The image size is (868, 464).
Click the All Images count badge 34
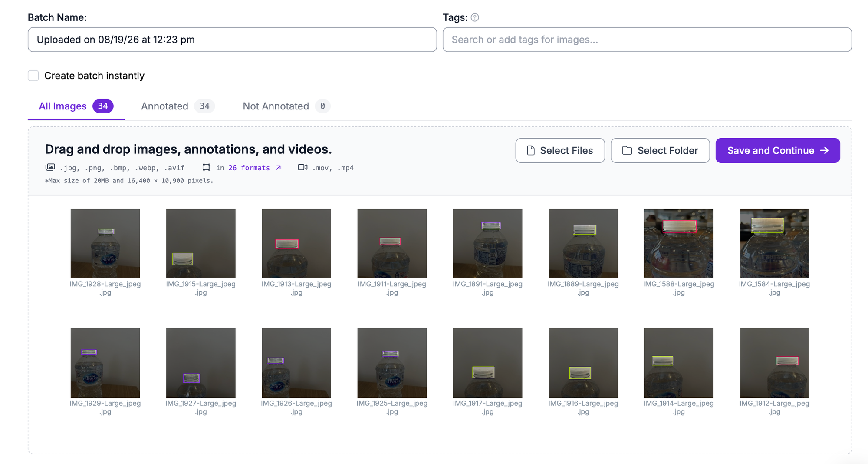coord(103,106)
